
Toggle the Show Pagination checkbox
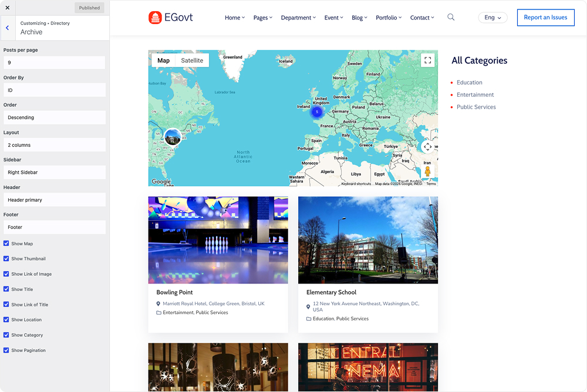coord(6,350)
